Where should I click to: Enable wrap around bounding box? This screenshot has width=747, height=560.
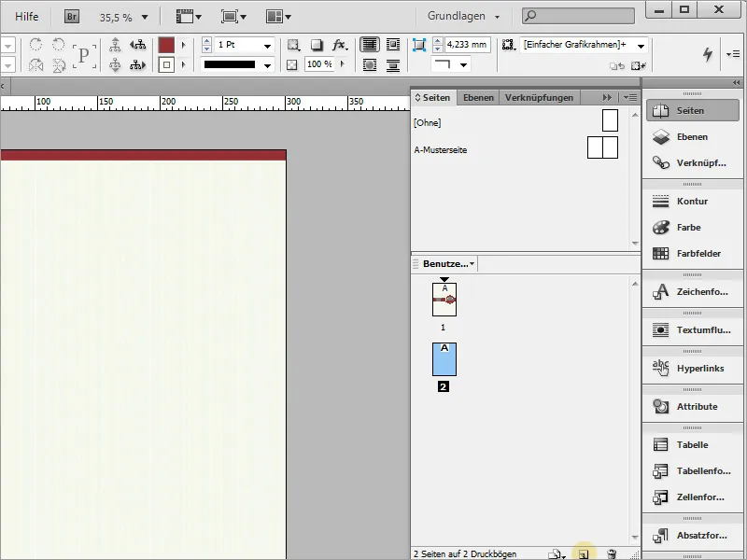point(393,45)
